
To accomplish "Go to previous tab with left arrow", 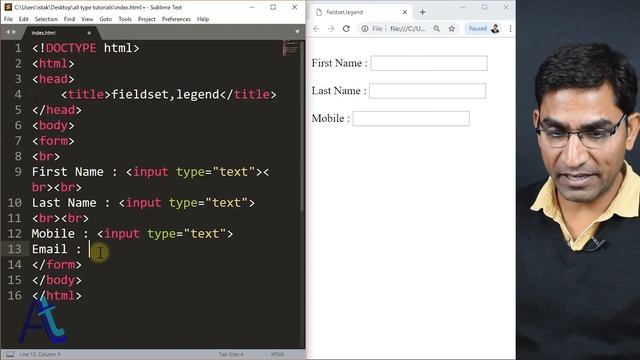I will (x=7, y=32).
